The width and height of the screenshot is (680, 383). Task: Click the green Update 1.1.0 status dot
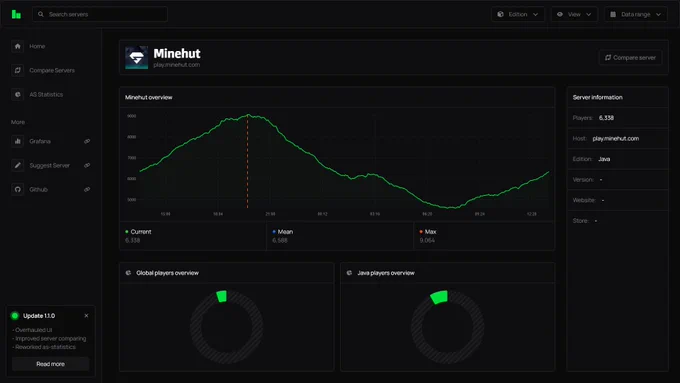(15, 316)
